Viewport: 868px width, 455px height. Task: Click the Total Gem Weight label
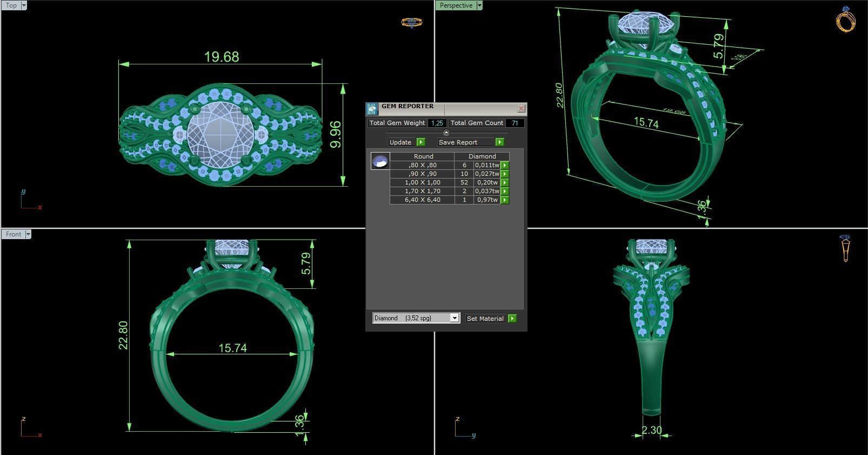coord(397,123)
